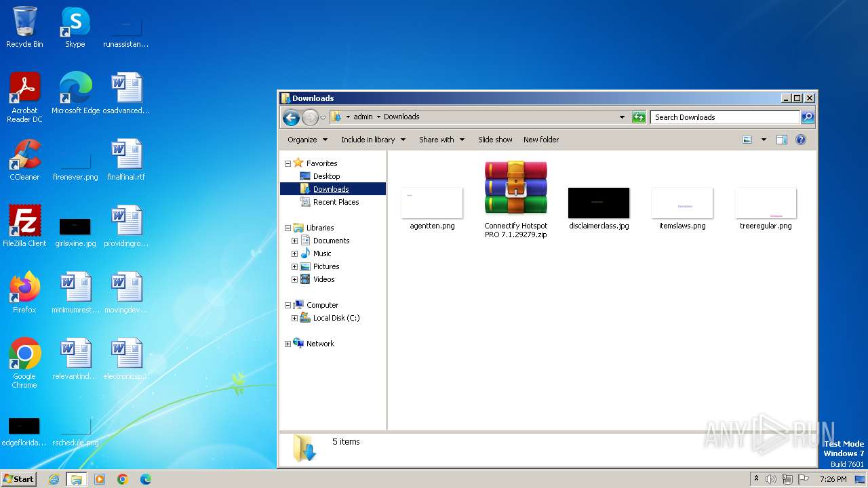Image resolution: width=868 pixels, height=488 pixels.
Task: Click the search magnifier icon
Action: [x=807, y=117]
